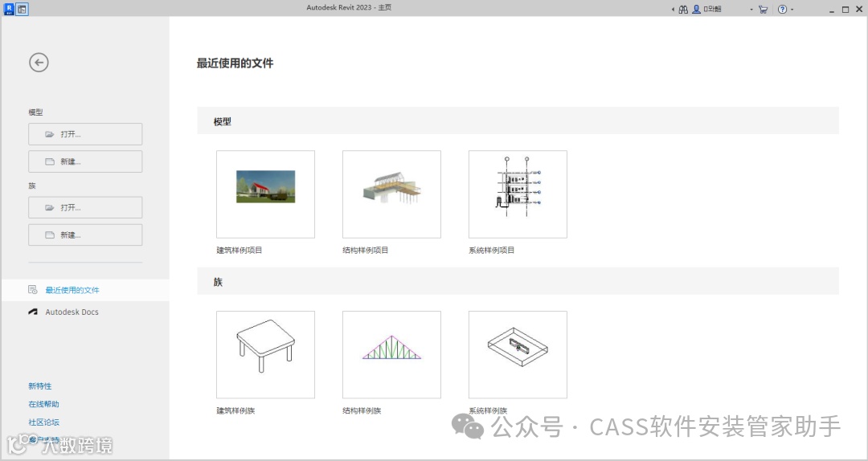Screen dimensions: 868x461
Task: Open the Revit application logo menu
Action: (8, 9)
